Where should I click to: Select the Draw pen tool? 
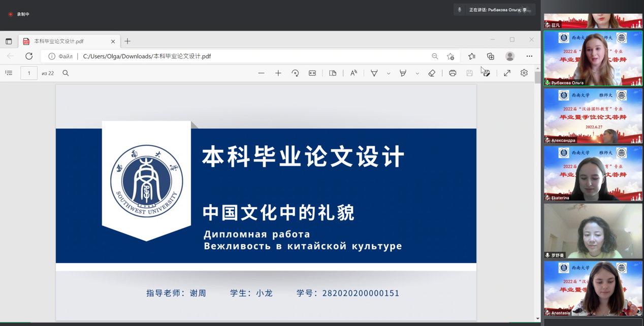pyautogui.click(x=374, y=73)
